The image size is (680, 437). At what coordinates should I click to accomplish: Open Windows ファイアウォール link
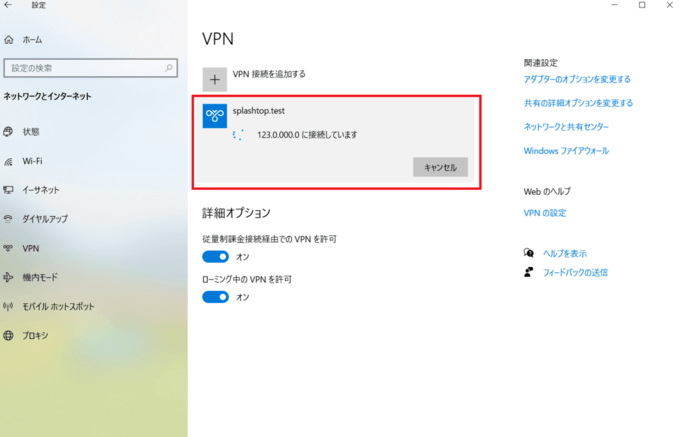point(566,151)
